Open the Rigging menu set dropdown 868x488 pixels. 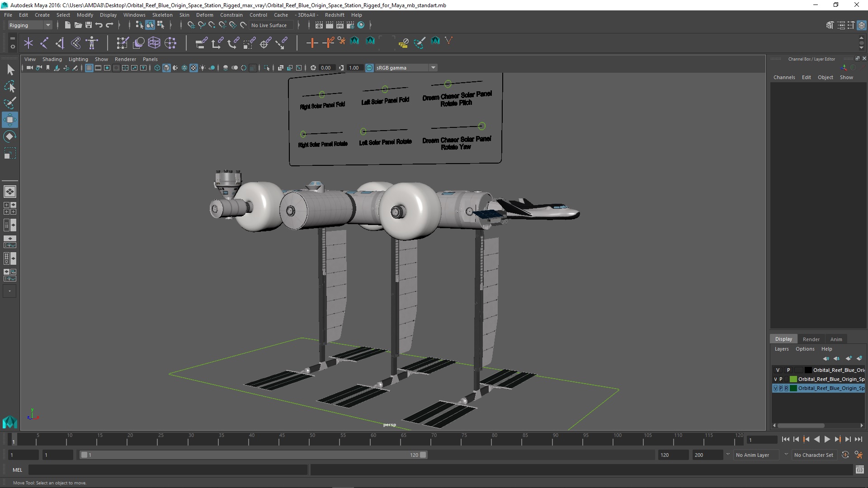[x=30, y=25]
